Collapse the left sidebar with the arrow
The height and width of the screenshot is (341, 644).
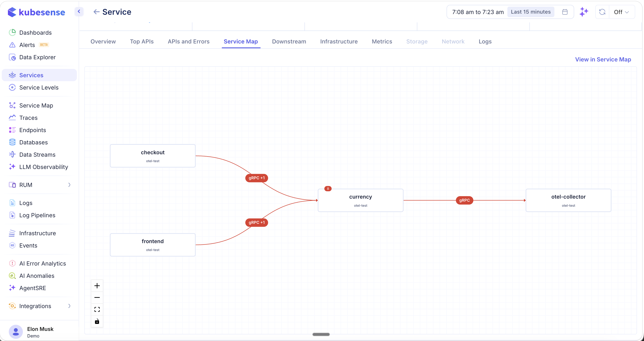pyautogui.click(x=79, y=11)
